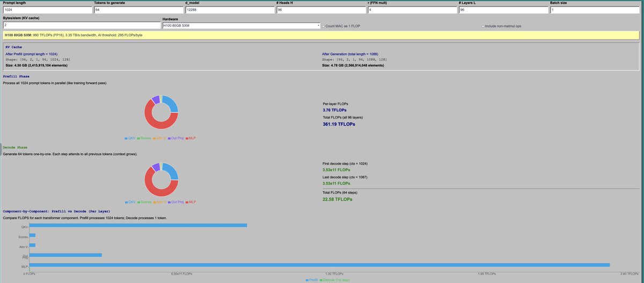Image resolution: width=644 pixels, height=283 pixels.
Task: Click the QKV bar in comparison chart
Action: 138,226
